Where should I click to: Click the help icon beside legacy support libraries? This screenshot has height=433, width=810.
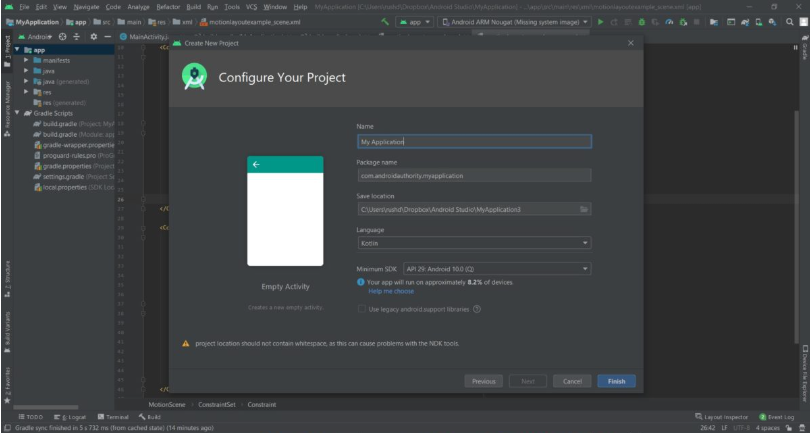pos(477,309)
